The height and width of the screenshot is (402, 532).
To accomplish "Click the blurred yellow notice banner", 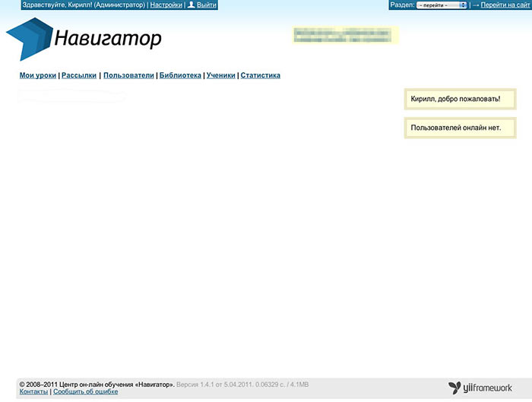I will [346, 36].
